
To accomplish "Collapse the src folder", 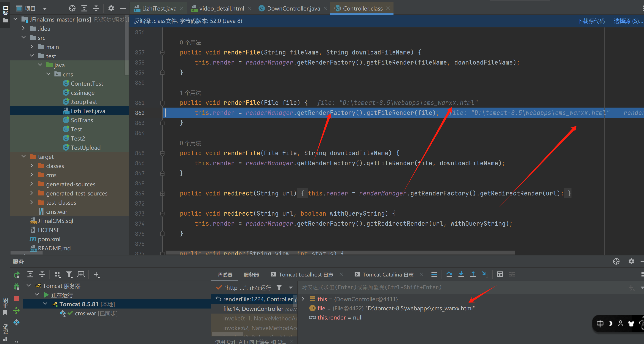I will click(24, 38).
